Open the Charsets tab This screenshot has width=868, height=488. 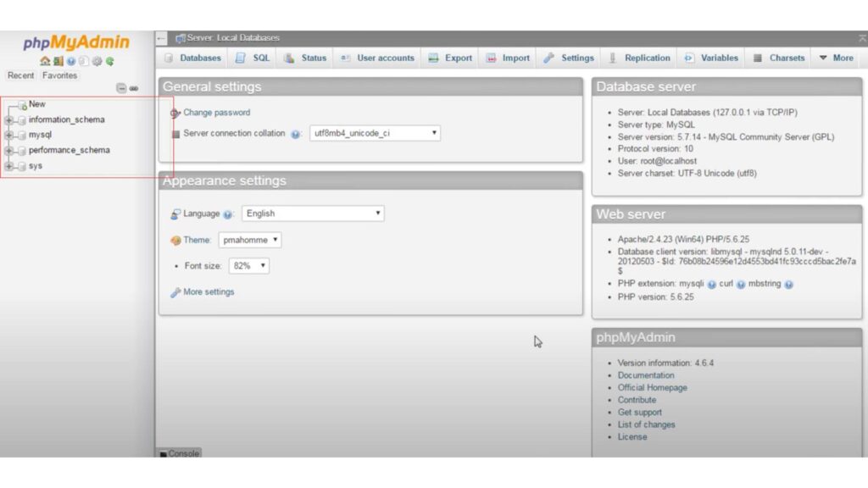pyautogui.click(x=779, y=58)
